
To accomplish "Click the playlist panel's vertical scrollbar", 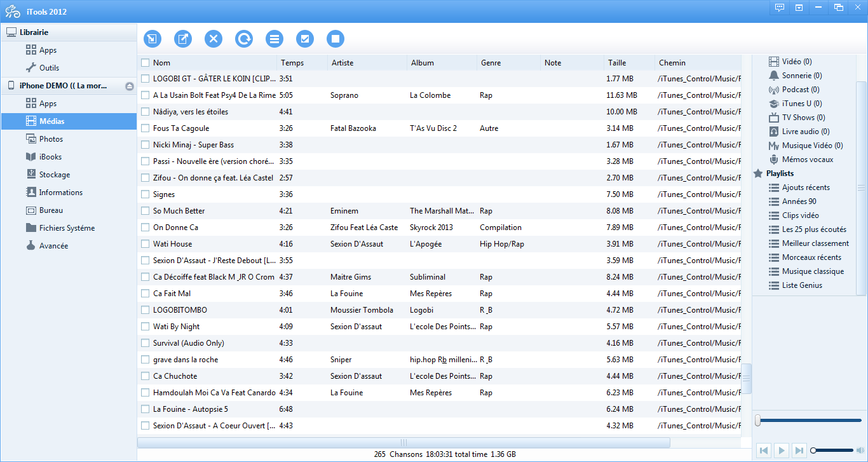I will (861, 187).
